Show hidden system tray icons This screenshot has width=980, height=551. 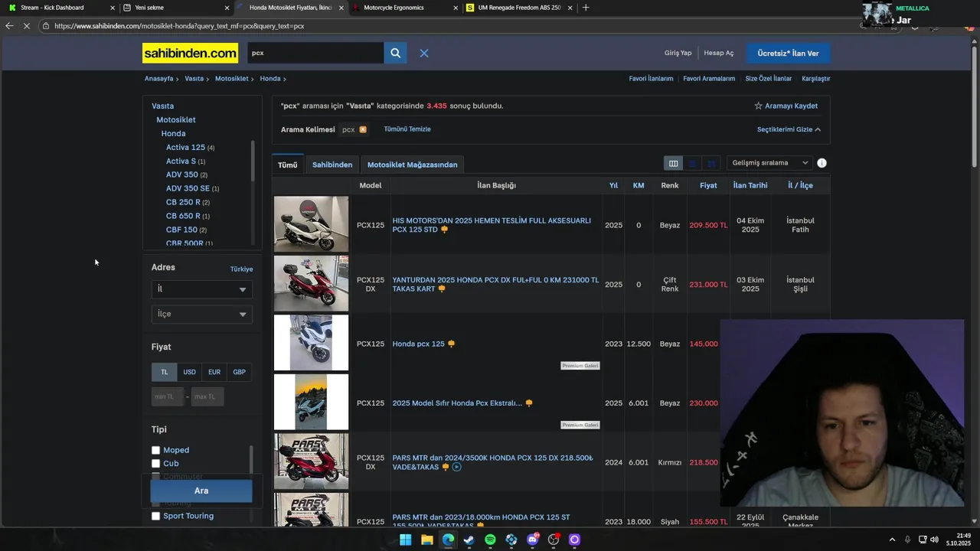coord(892,540)
